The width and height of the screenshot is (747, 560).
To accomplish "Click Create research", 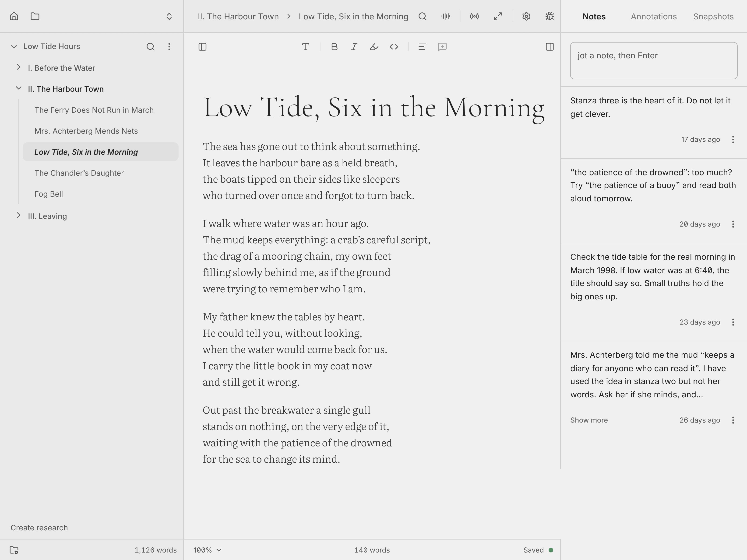I will pyautogui.click(x=39, y=528).
